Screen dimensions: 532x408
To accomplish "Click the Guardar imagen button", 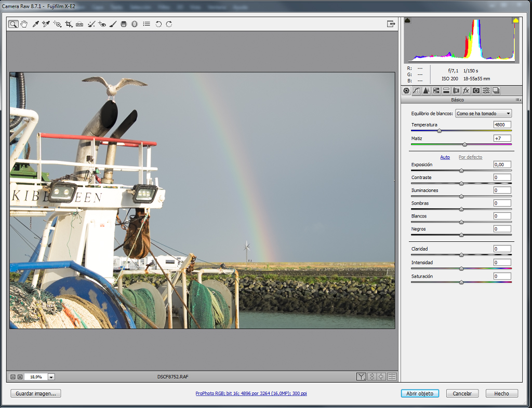I will [x=36, y=393].
